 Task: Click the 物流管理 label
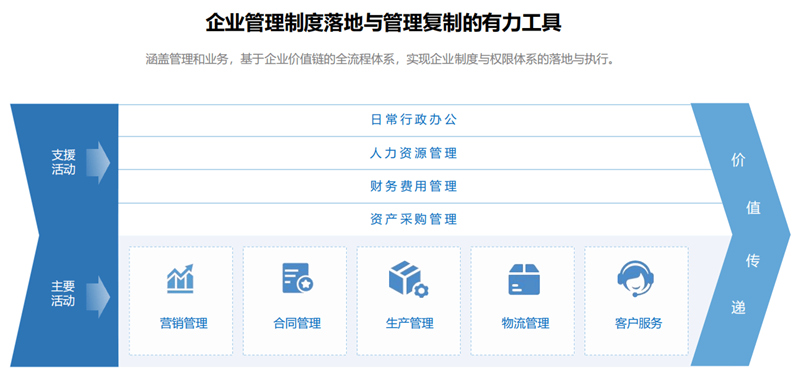pos(525,323)
